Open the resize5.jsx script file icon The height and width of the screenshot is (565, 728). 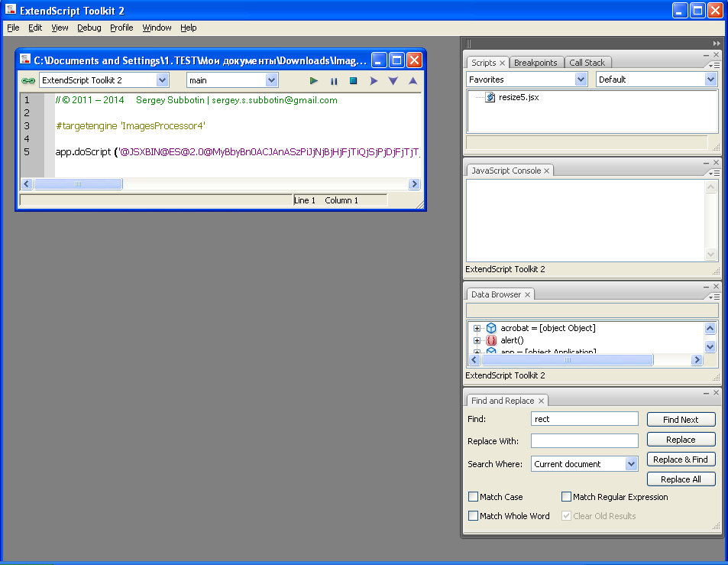[490, 97]
